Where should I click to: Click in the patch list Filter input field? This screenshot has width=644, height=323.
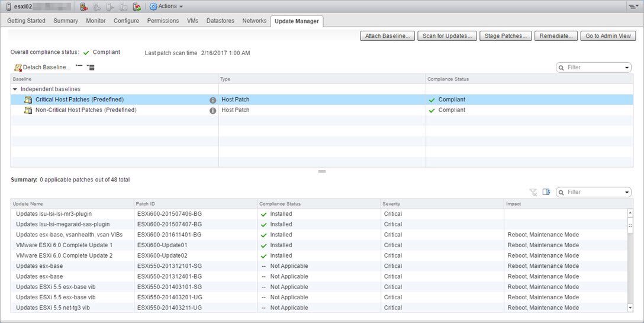click(594, 192)
